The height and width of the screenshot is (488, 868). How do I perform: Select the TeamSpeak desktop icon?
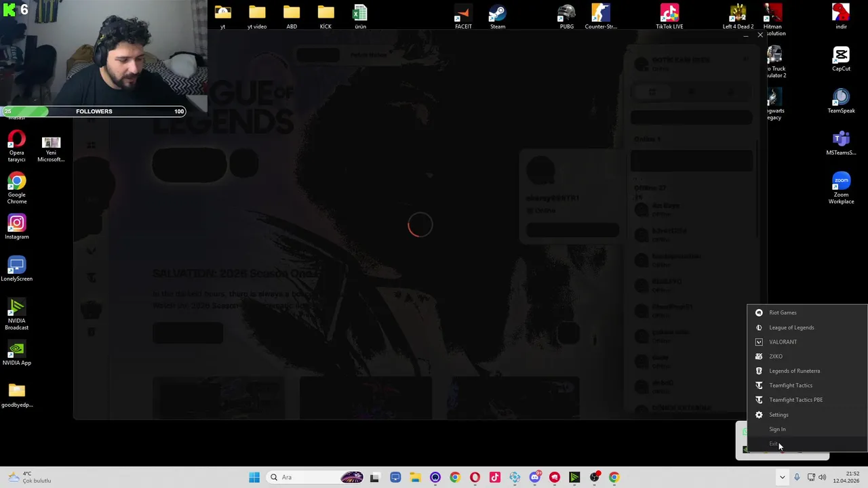point(841,101)
